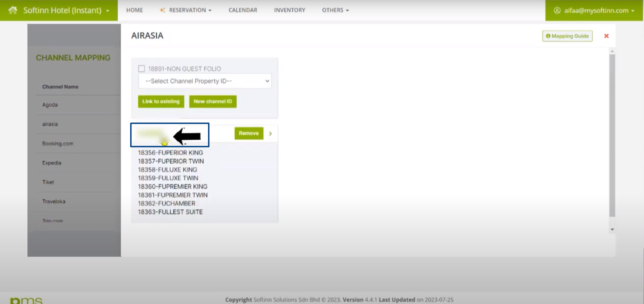
Task: Click the scrollbar down arrow
Action: 612,229
